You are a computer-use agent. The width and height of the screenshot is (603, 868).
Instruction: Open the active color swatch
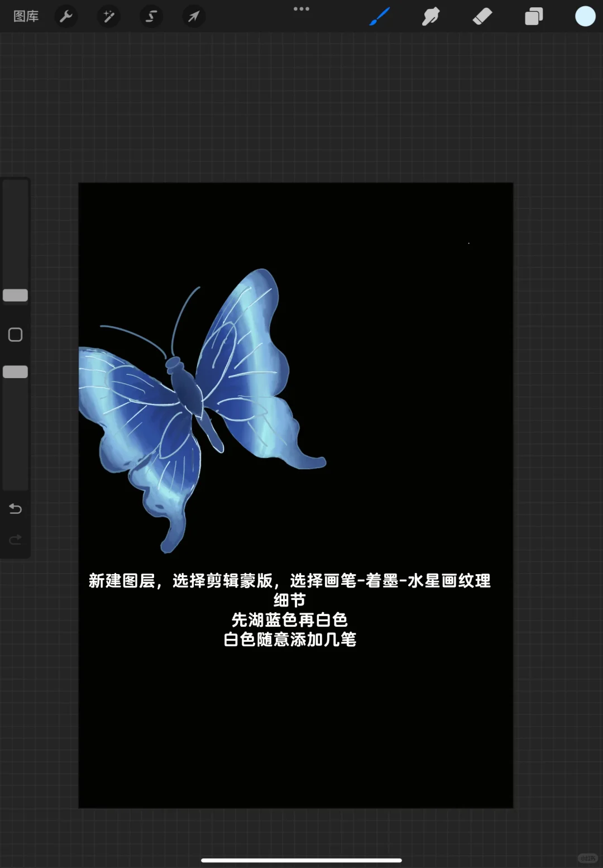point(585,16)
